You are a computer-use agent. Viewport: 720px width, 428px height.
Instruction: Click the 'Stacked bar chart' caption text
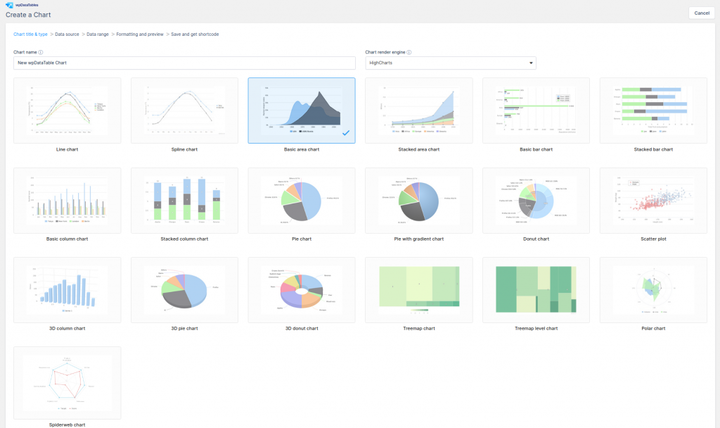[x=653, y=149]
